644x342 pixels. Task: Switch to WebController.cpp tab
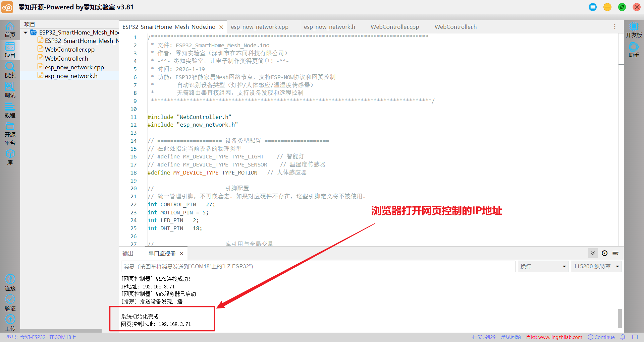click(395, 27)
